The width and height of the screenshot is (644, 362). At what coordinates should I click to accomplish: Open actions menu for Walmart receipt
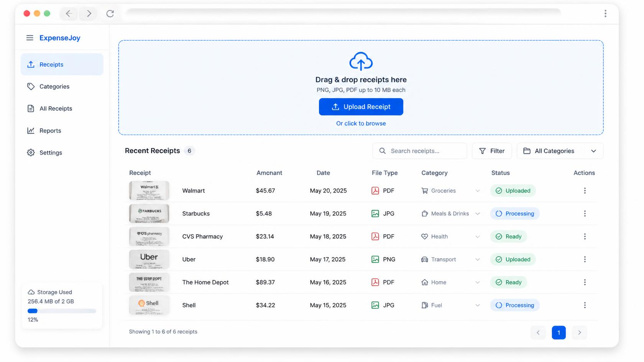point(585,191)
